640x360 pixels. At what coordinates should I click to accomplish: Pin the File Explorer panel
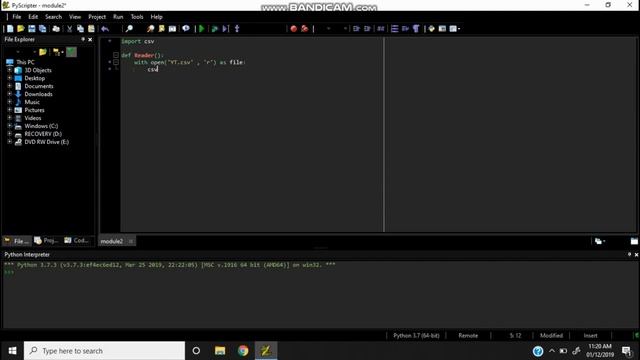pyautogui.click(x=83, y=40)
